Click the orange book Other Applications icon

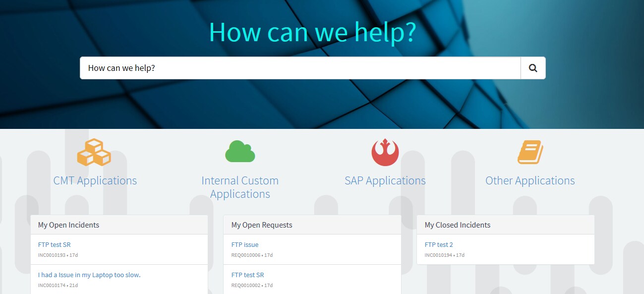pyautogui.click(x=530, y=152)
